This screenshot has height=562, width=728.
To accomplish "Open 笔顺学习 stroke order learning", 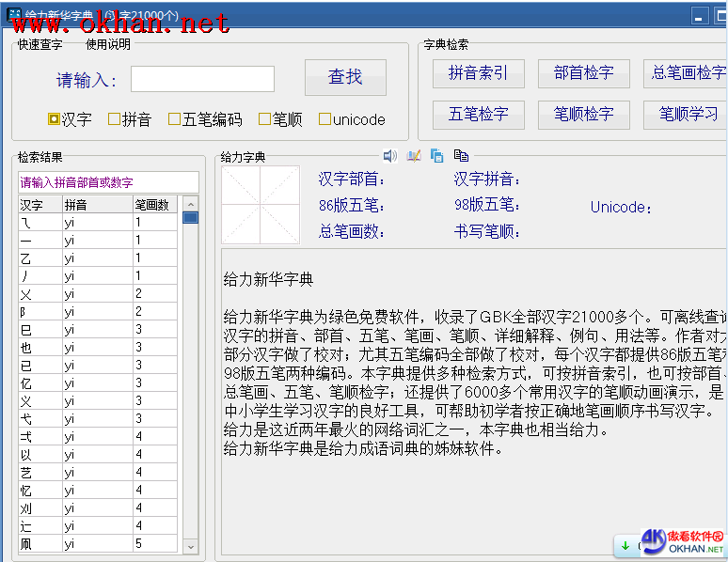I will point(686,115).
